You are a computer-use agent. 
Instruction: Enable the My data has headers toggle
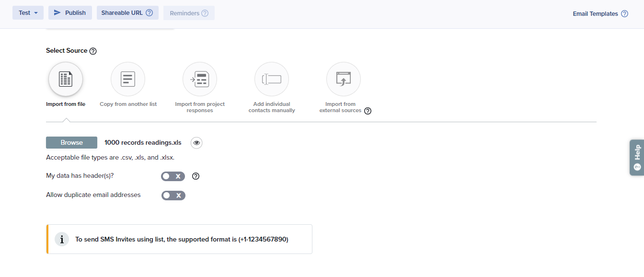tap(173, 176)
